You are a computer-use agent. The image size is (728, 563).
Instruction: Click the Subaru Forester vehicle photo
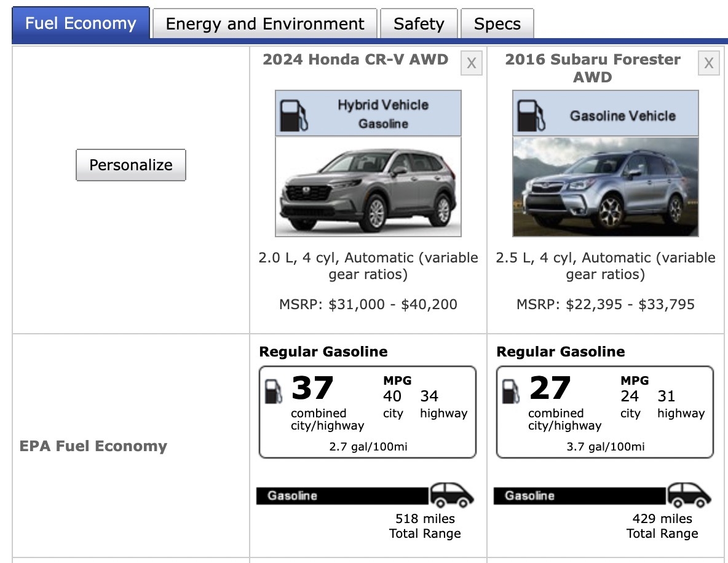coord(605,186)
